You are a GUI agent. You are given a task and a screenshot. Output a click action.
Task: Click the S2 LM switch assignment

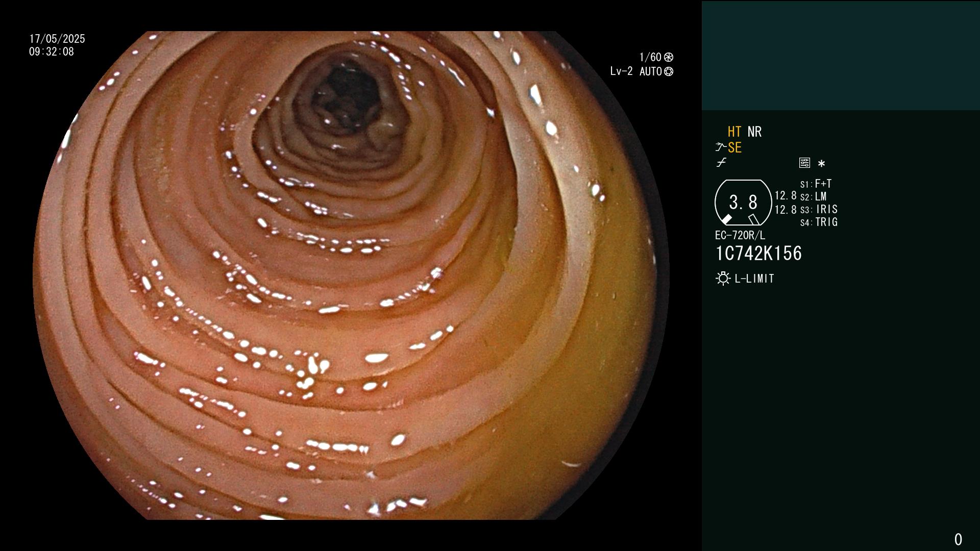tap(814, 196)
